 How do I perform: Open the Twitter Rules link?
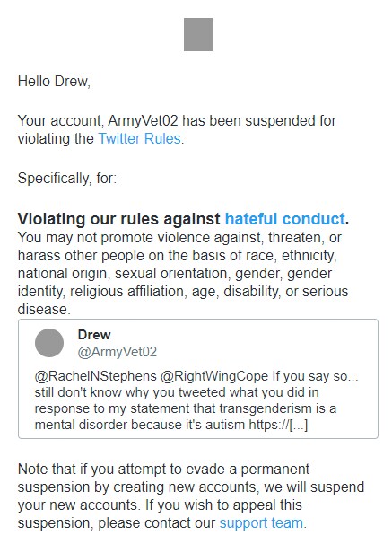[139, 138]
